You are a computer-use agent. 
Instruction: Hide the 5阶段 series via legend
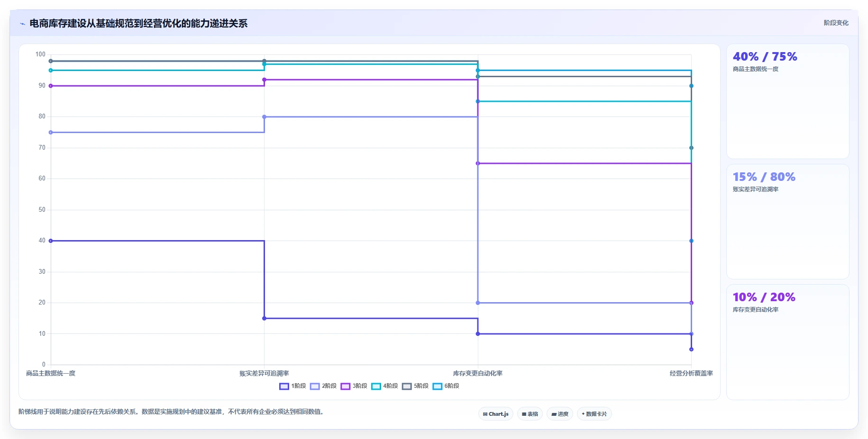pos(415,386)
